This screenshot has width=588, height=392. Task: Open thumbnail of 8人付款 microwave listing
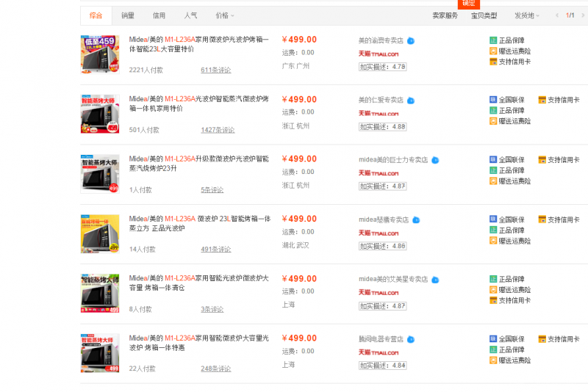click(x=100, y=293)
